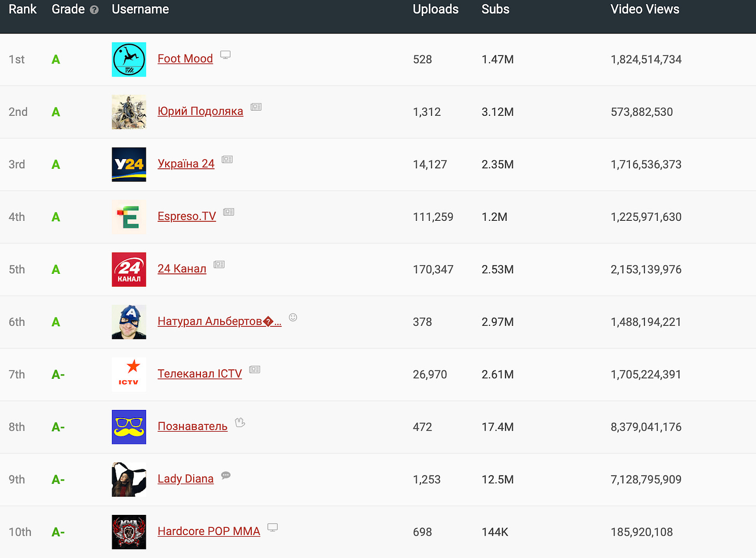Open the Познаватель channel link
Image resolution: width=756 pixels, height=558 pixels.
193,426
